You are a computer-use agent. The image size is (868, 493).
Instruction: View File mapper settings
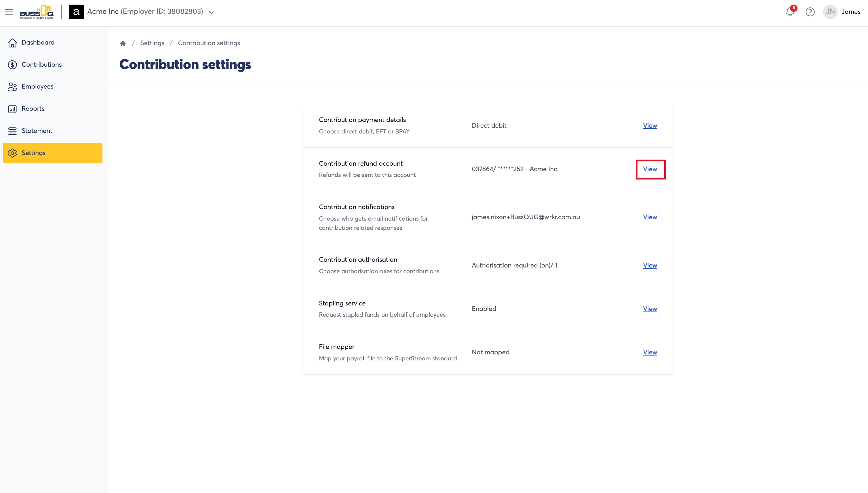(x=650, y=352)
